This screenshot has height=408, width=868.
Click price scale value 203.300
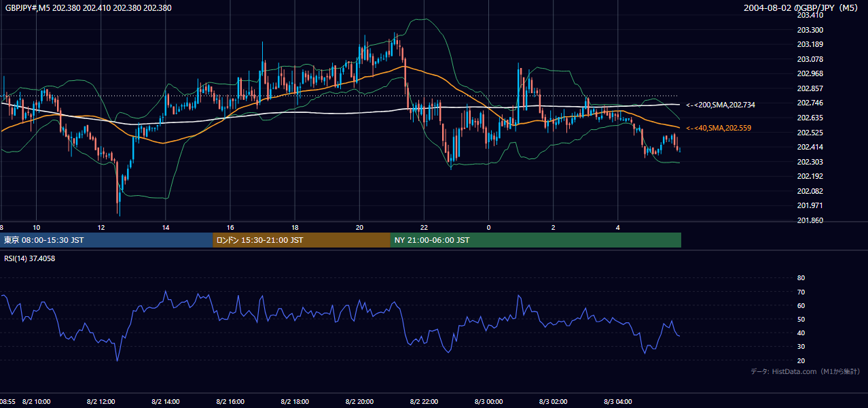(810, 30)
